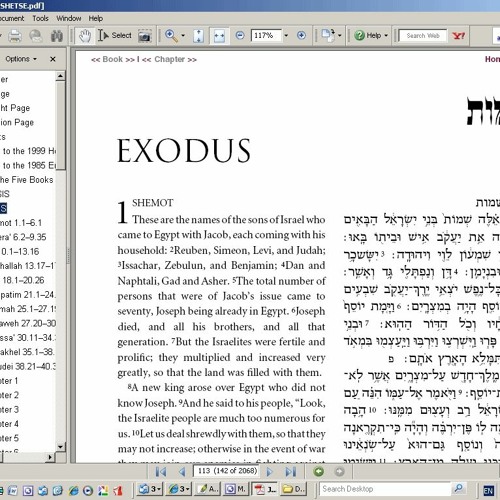
Task: Click the Yahoo search icon
Action: click(x=458, y=36)
